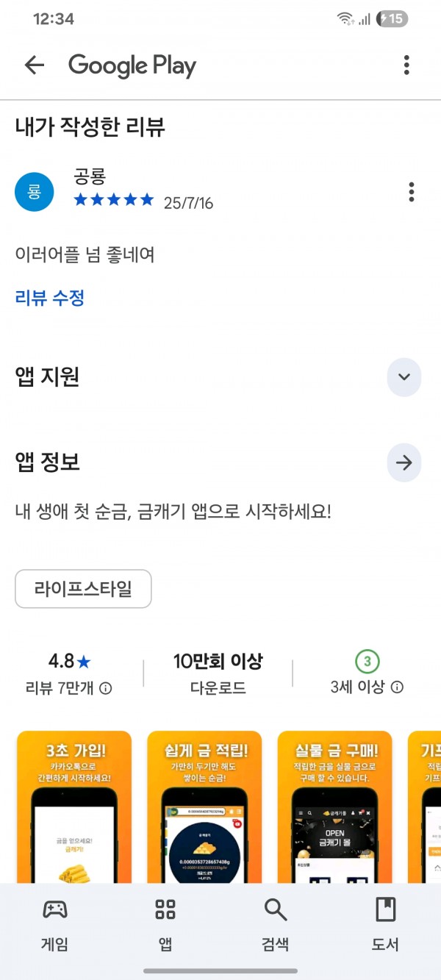
Task: Open the Google Play overflow menu
Action: [406, 65]
